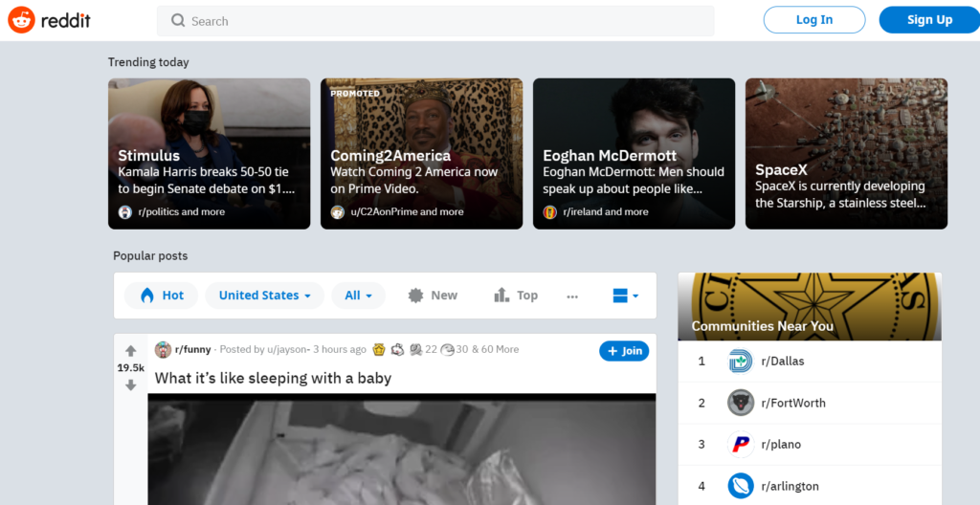
Task: Open the r/arlington community link
Action: [x=790, y=486]
